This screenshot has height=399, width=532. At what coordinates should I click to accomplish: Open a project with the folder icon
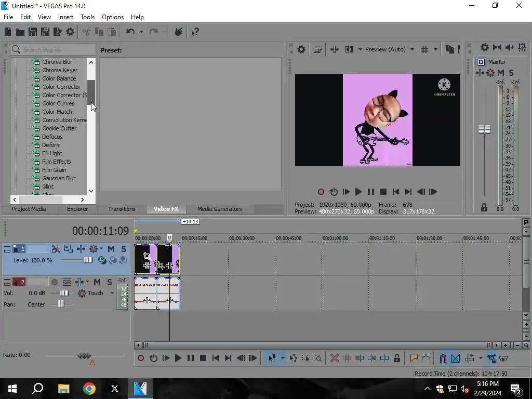point(20,32)
